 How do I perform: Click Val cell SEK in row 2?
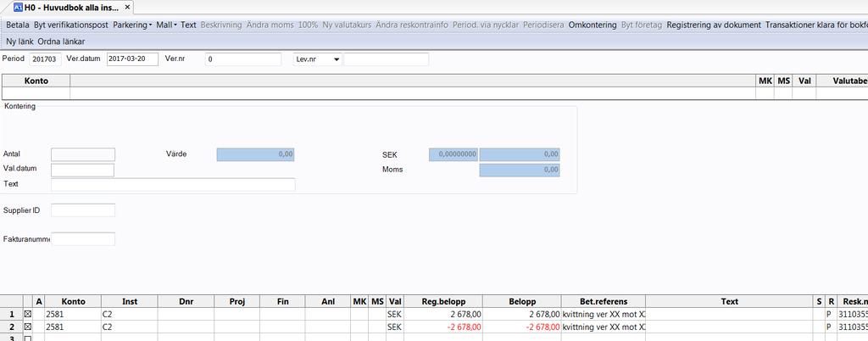(x=395, y=327)
